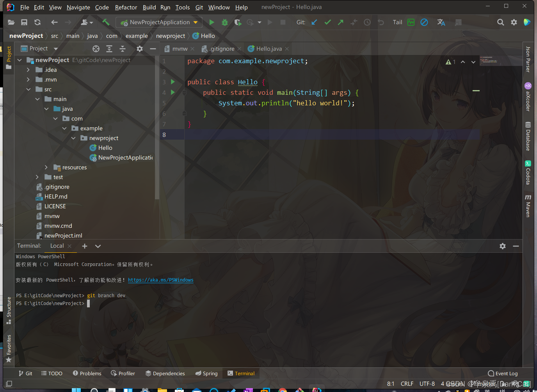
Task: Update project with the blue Git arrow
Action: click(x=314, y=22)
